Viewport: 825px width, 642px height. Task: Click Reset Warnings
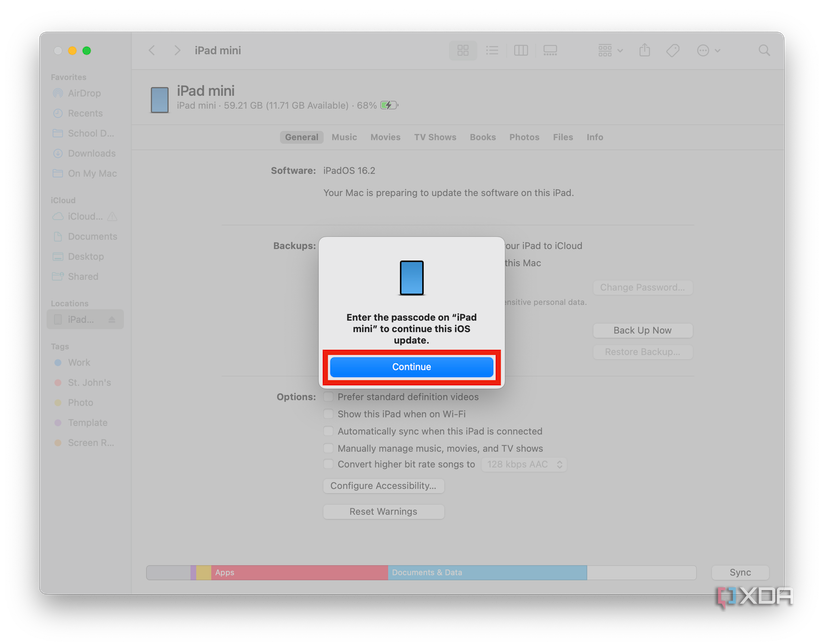point(384,511)
